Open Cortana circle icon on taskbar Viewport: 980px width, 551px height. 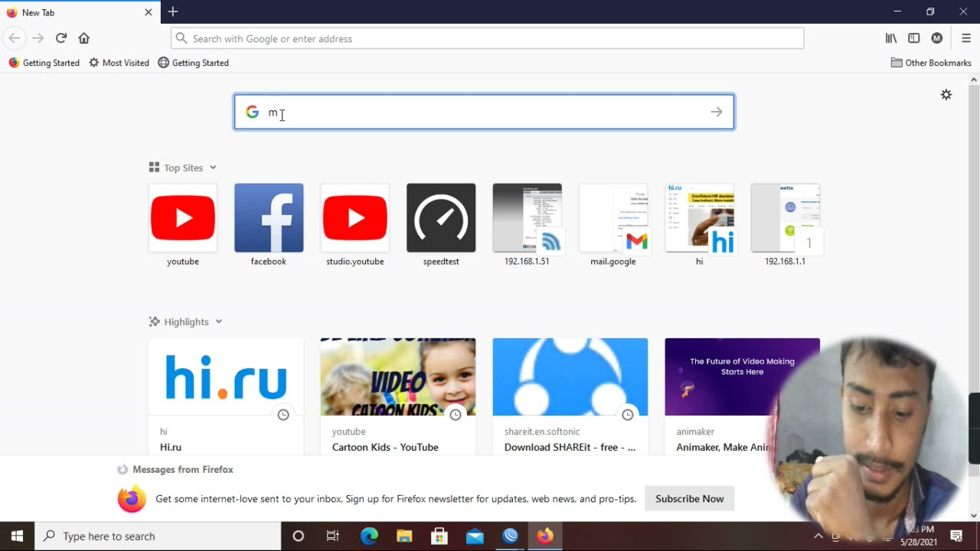coord(299,536)
